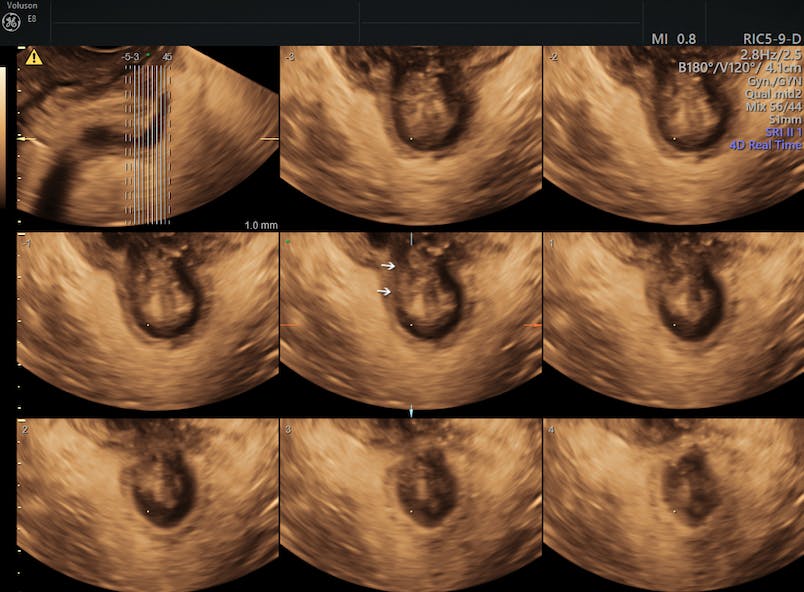The image size is (804, 592).
Task: Click orange right-edge marker on center slice
Action: coord(533,326)
